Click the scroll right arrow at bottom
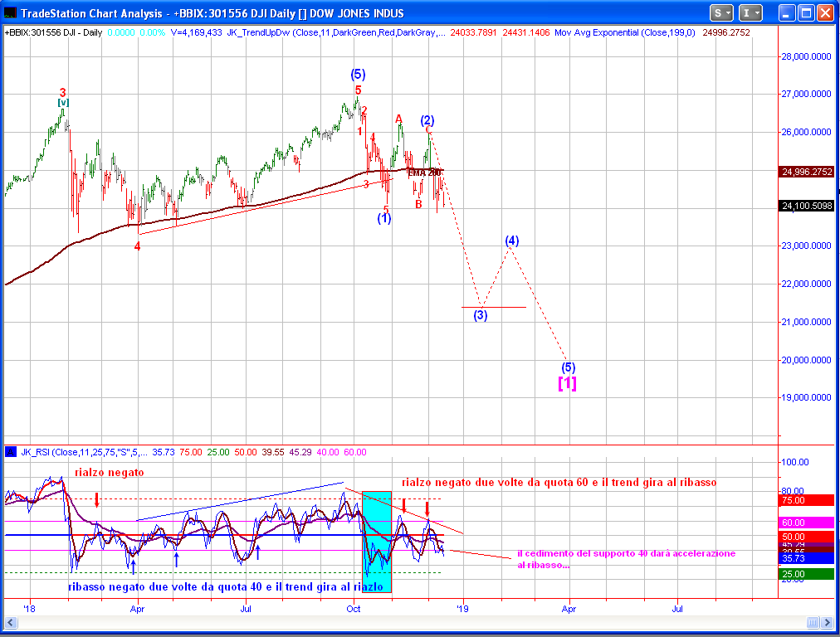The height and width of the screenshot is (637, 840). coord(828,623)
